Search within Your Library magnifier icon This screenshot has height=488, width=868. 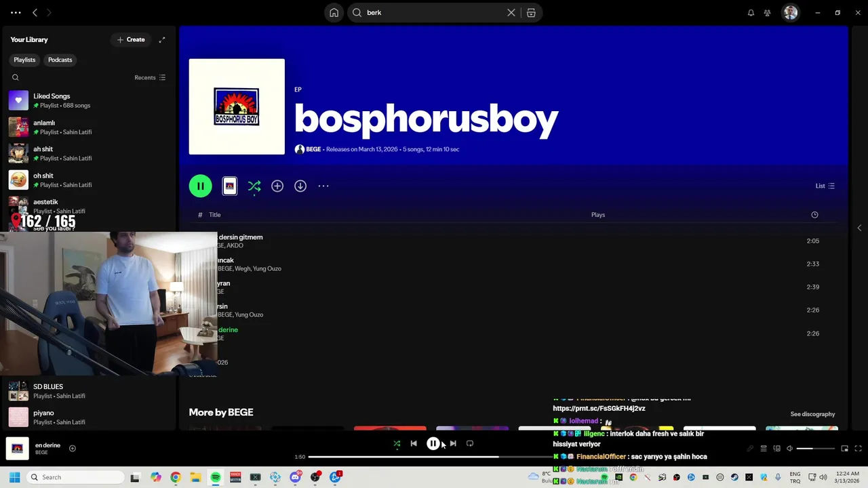coord(16,77)
